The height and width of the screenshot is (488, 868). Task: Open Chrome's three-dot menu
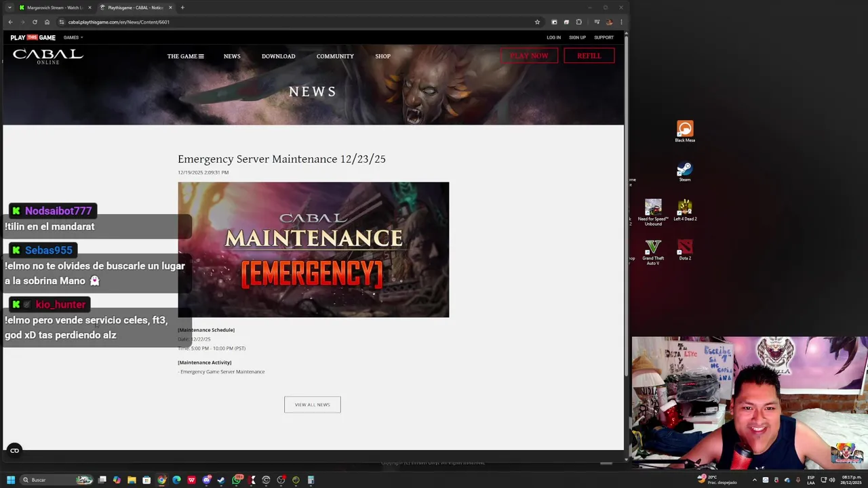click(621, 22)
